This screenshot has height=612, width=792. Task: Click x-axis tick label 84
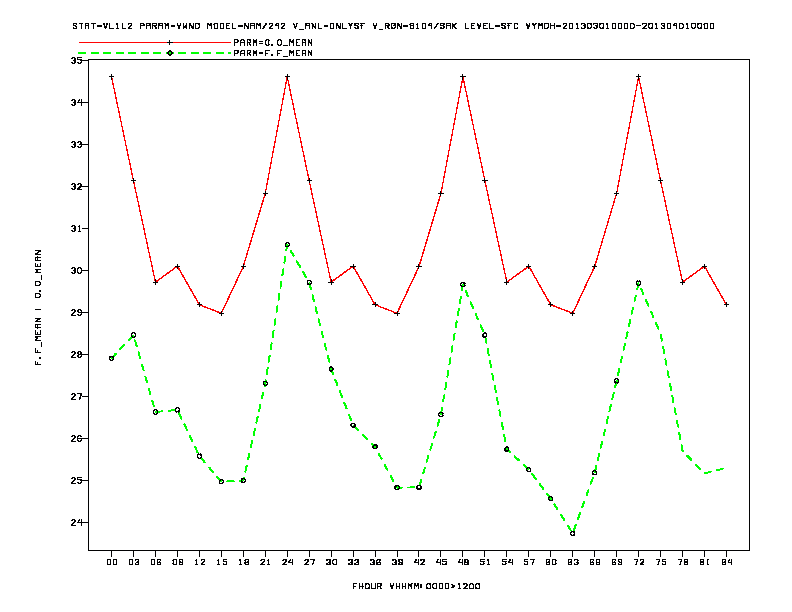click(x=726, y=562)
